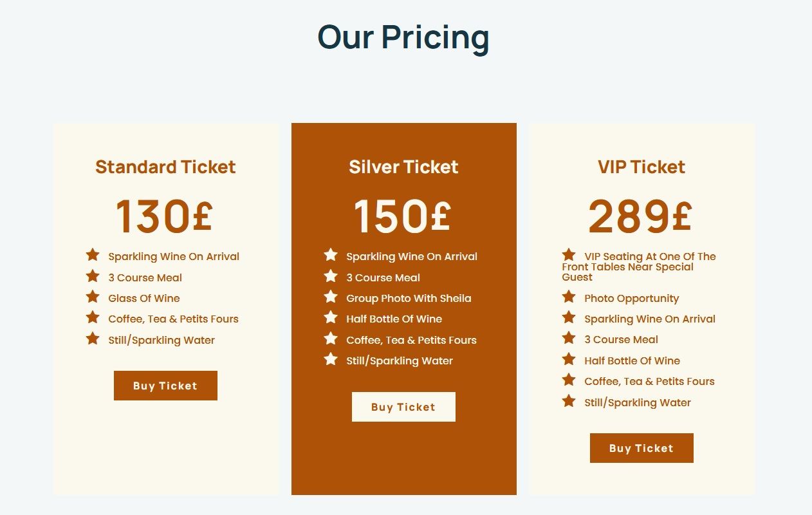The height and width of the screenshot is (515, 812).
Task: Select the star next to Still/Sparkling Water on VIP
Action: click(x=568, y=401)
